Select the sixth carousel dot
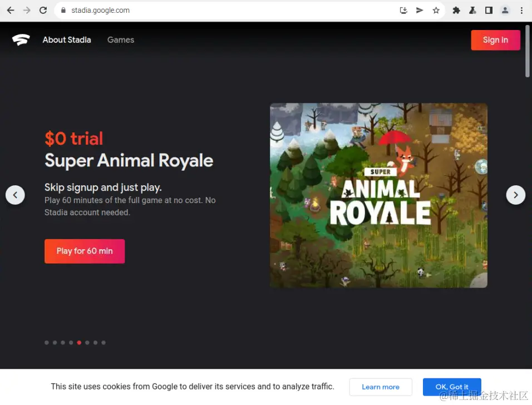The width and height of the screenshot is (532, 405). click(87, 343)
